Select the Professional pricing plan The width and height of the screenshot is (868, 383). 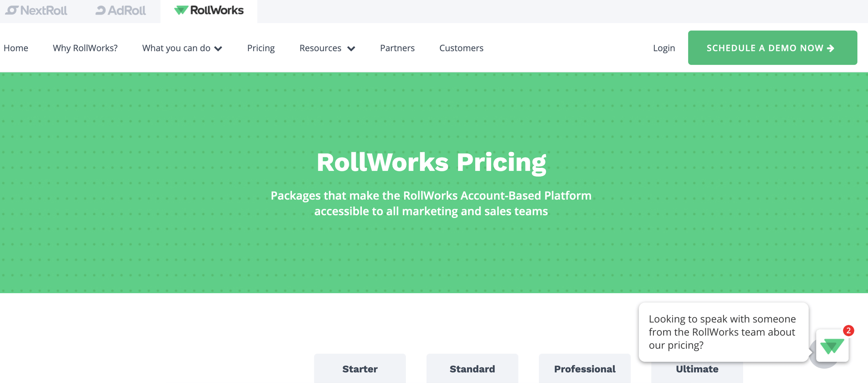point(584,369)
